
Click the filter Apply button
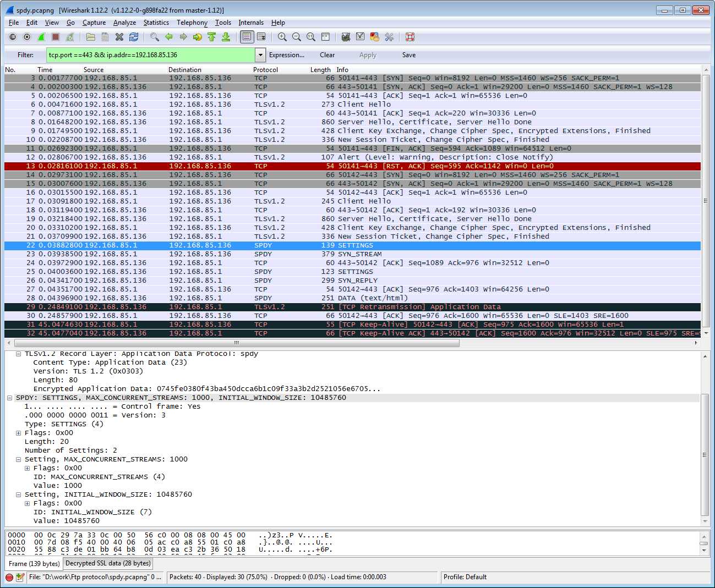[x=368, y=55]
